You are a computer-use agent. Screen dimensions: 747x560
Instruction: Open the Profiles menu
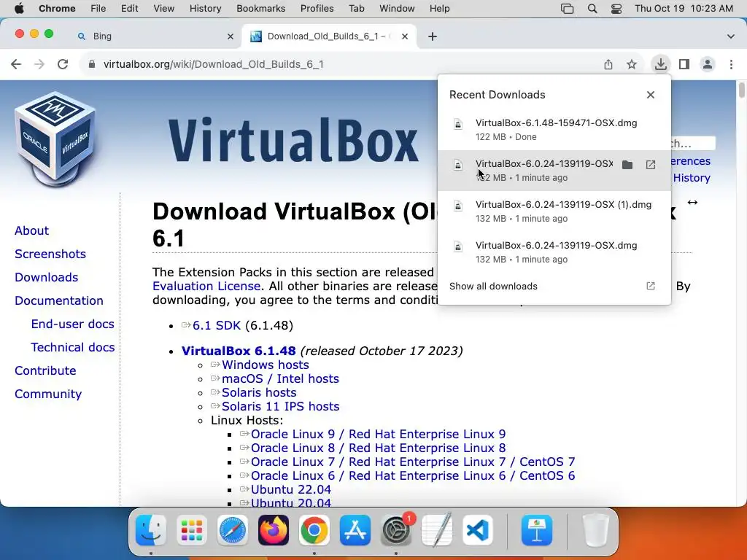[317, 9]
